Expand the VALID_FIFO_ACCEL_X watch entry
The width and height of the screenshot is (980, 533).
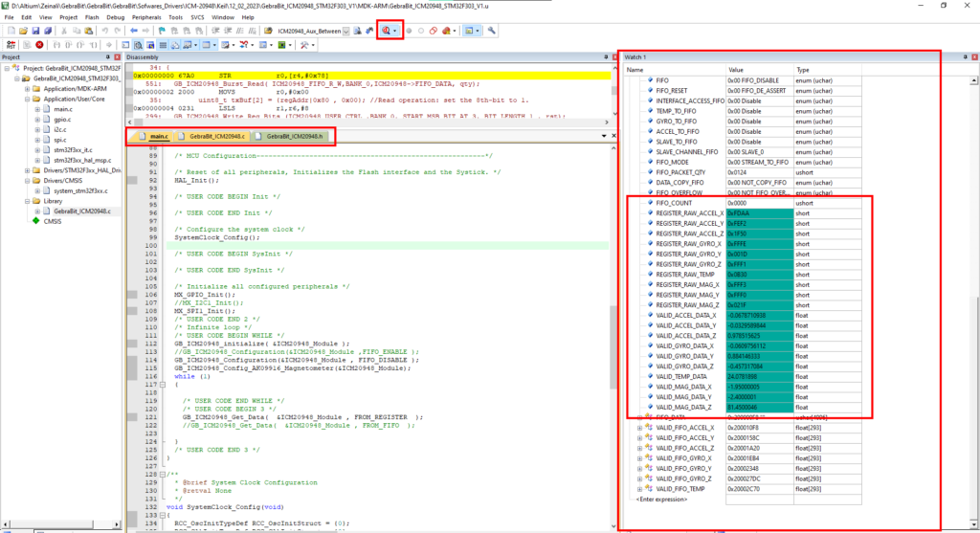639,428
